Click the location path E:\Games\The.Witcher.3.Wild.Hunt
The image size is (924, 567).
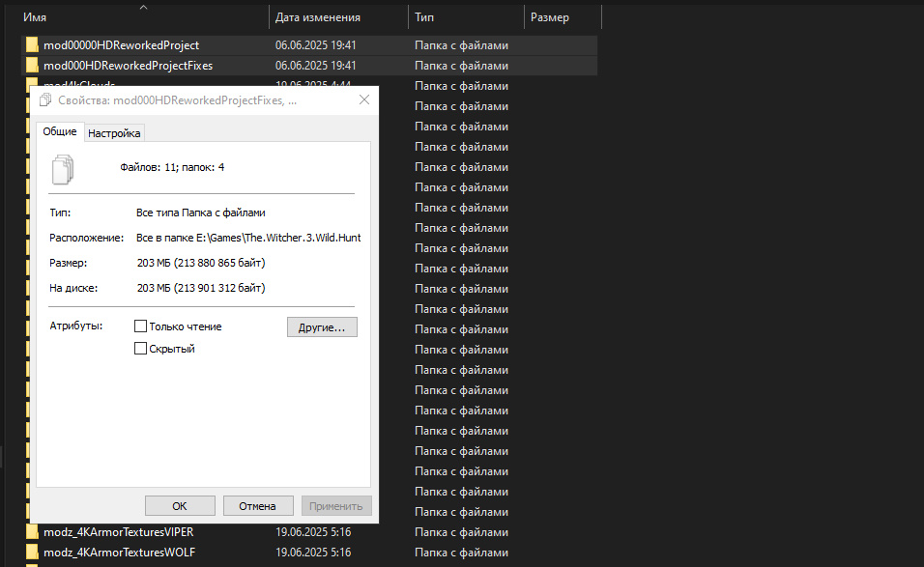pos(278,238)
